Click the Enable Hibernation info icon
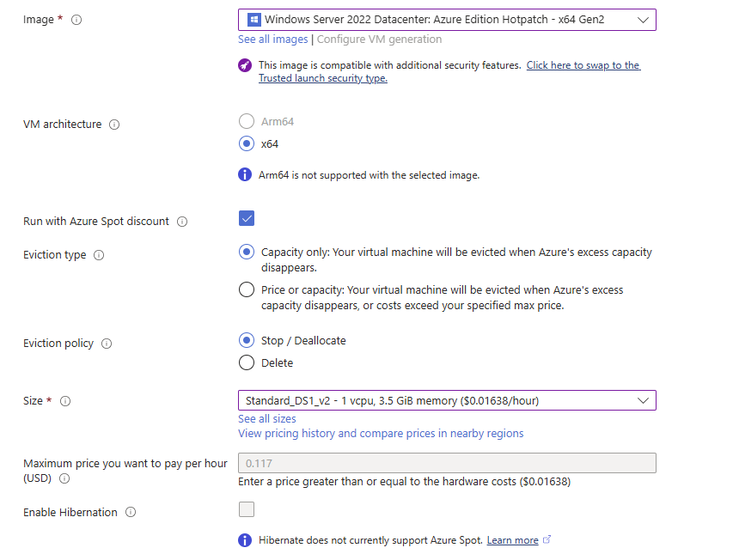The height and width of the screenshot is (560, 739). [131, 512]
